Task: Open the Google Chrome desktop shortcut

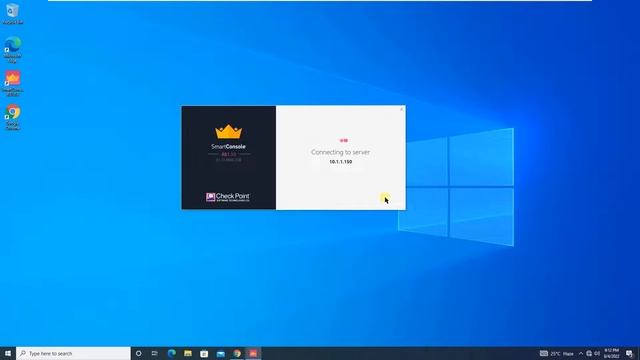Action: point(13,117)
